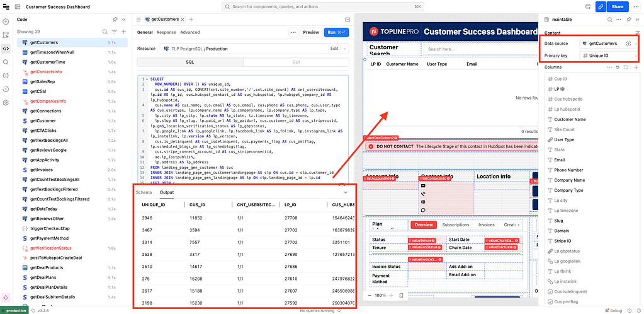Open the Settings gear in left sidebar
The width and height of the screenshot is (644, 314).
(6, 103)
